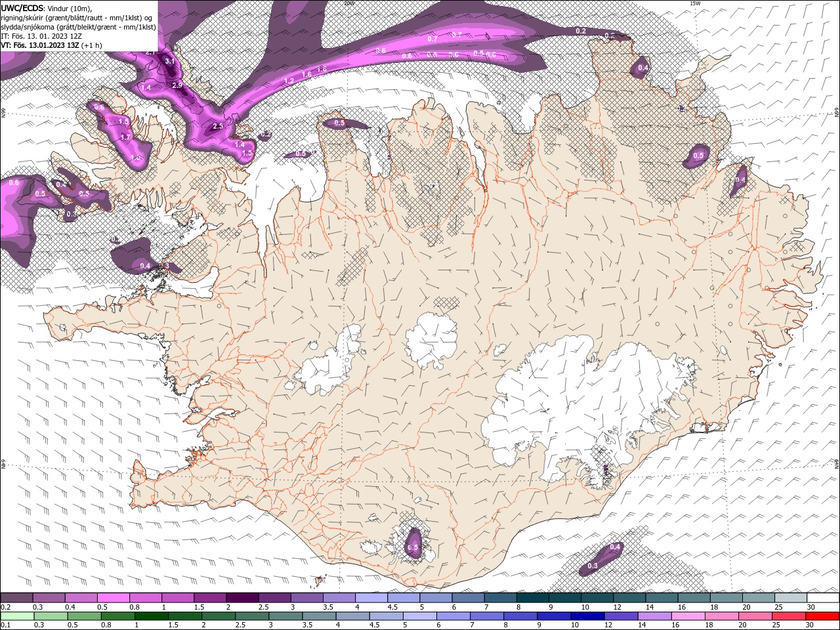The height and width of the screenshot is (630, 840).
Task: Pick the lower legend swatch labeled 4.5
Action: click(386, 616)
